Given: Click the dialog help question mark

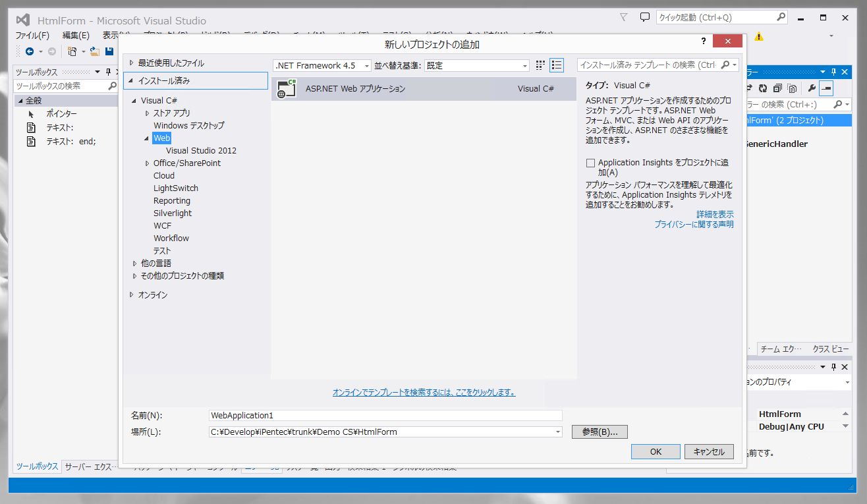Looking at the screenshot, I should pos(705,42).
